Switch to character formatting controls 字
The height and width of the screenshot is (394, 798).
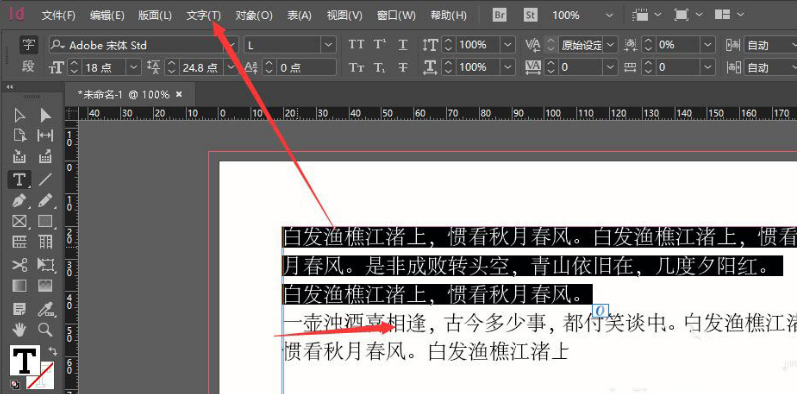(x=28, y=45)
